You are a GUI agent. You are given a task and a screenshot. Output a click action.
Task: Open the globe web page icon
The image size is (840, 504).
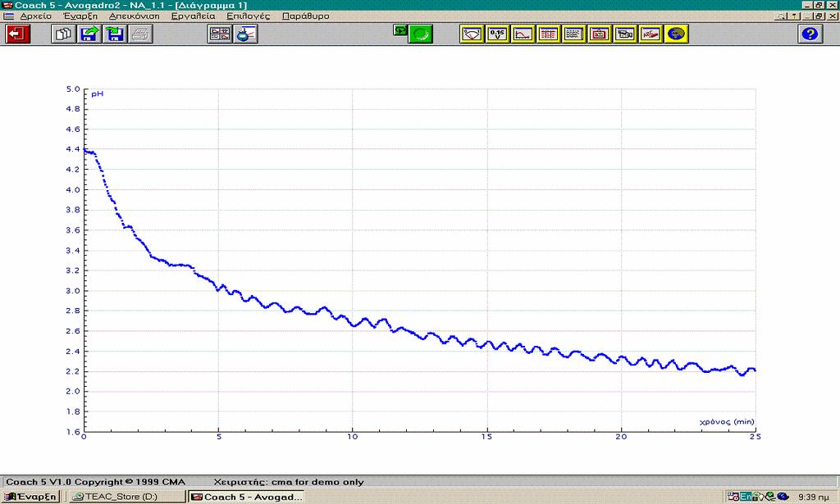coord(676,34)
